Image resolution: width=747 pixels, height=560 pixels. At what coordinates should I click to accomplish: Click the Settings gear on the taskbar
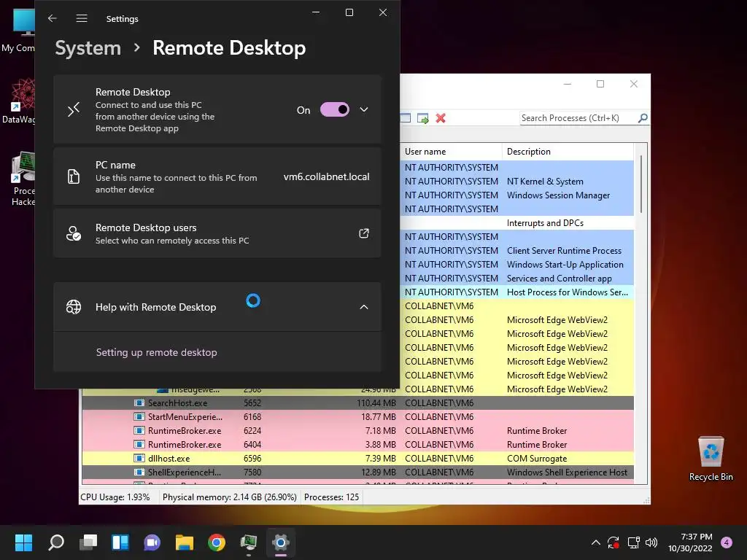tap(281, 542)
